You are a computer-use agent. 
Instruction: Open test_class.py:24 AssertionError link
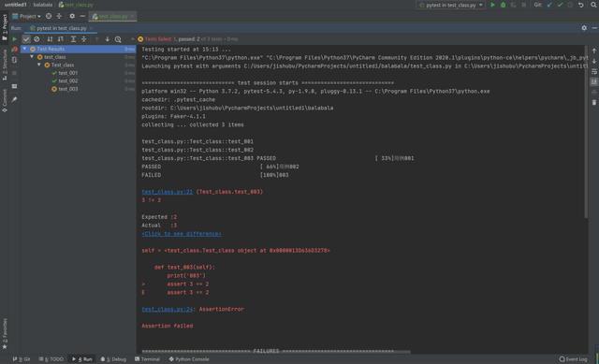click(167, 309)
